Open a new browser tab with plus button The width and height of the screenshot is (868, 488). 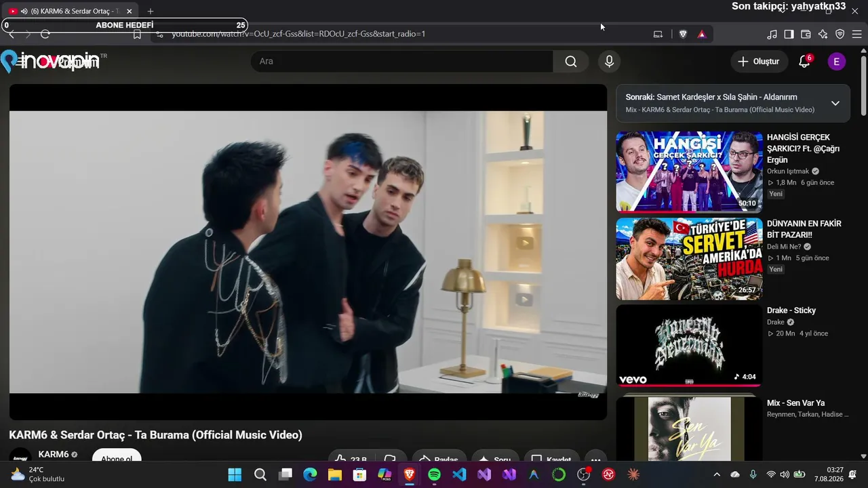click(151, 11)
